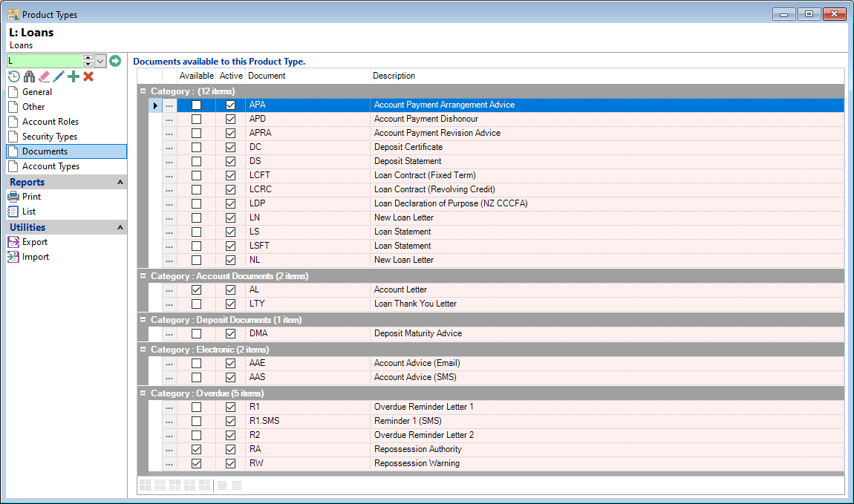The image size is (854, 504).
Task: Click the Product Types title bar icon
Action: (x=13, y=14)
